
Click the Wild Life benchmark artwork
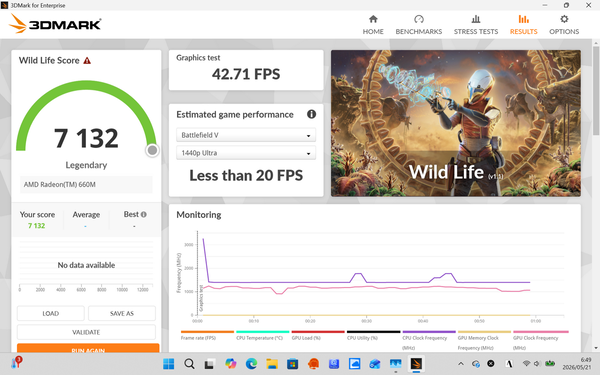coord(456,123)
